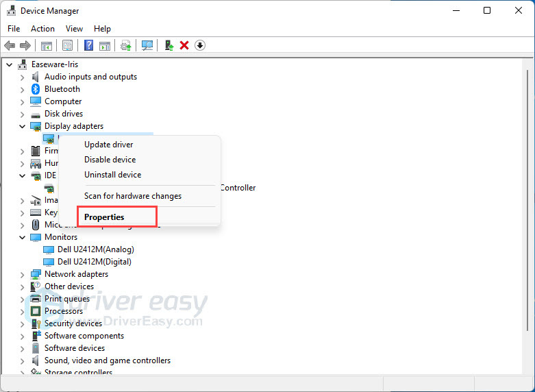This screenshot has width=535, height=392.
Task: Click the Back arrow toolbar icon
Action: (10, 45)
